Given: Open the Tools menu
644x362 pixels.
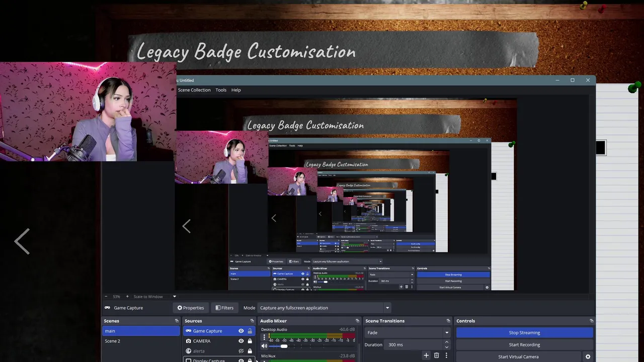Looking at the screenshot, I should point(221,90).
